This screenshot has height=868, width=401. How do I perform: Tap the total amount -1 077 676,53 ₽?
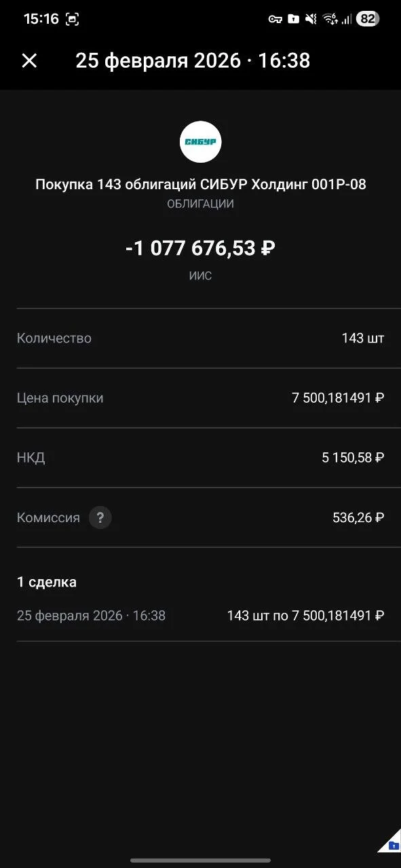[x=200, y=248]
